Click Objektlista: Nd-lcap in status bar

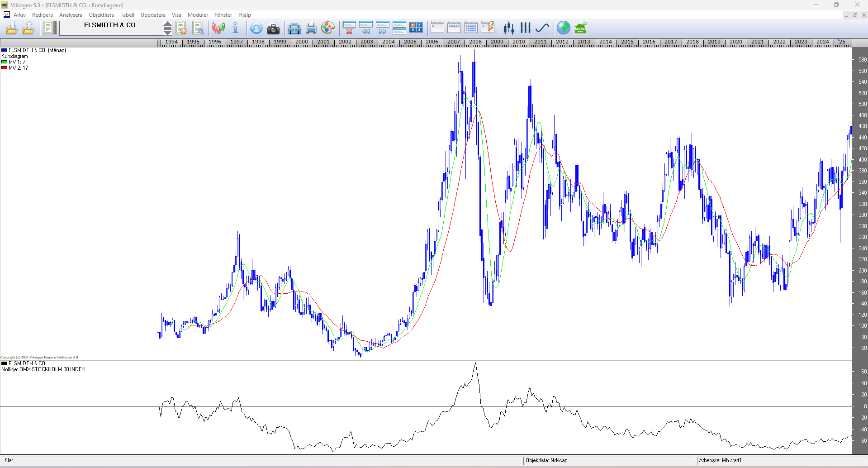coord(546,460)
